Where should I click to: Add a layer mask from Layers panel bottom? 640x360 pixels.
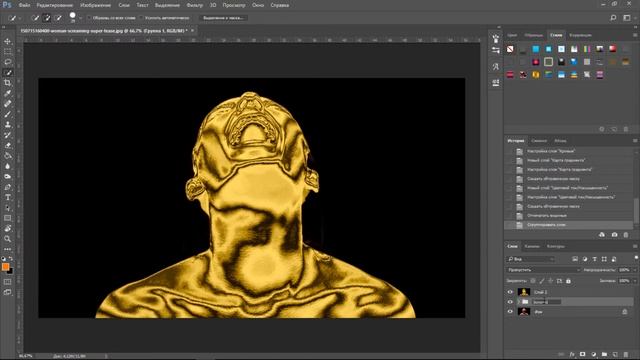coord(582,354)
